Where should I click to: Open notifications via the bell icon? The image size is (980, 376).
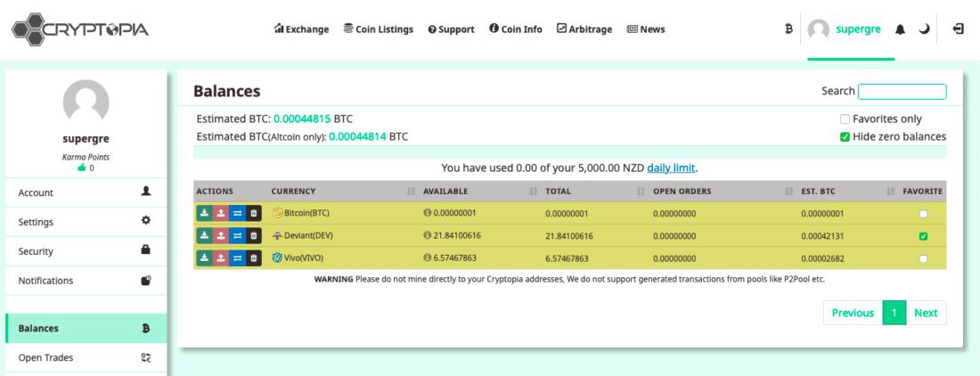[900, 29]
